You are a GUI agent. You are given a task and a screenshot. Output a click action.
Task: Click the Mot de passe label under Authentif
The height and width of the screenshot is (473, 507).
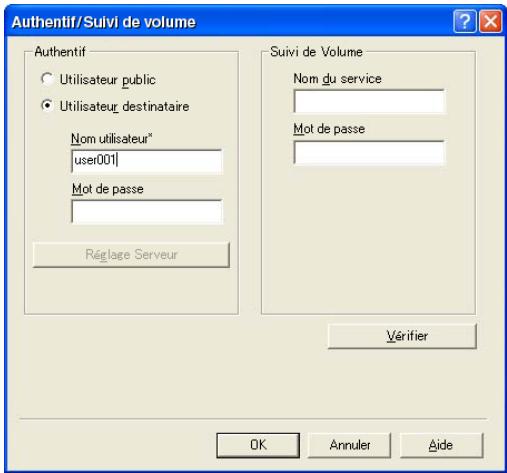[108, 189]
